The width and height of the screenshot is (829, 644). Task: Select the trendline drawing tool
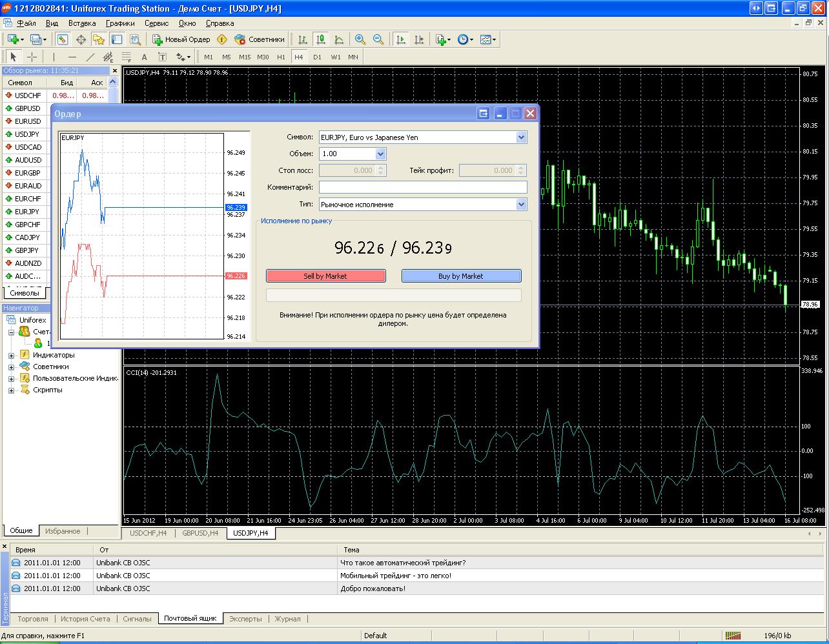[x=90, y=57]
